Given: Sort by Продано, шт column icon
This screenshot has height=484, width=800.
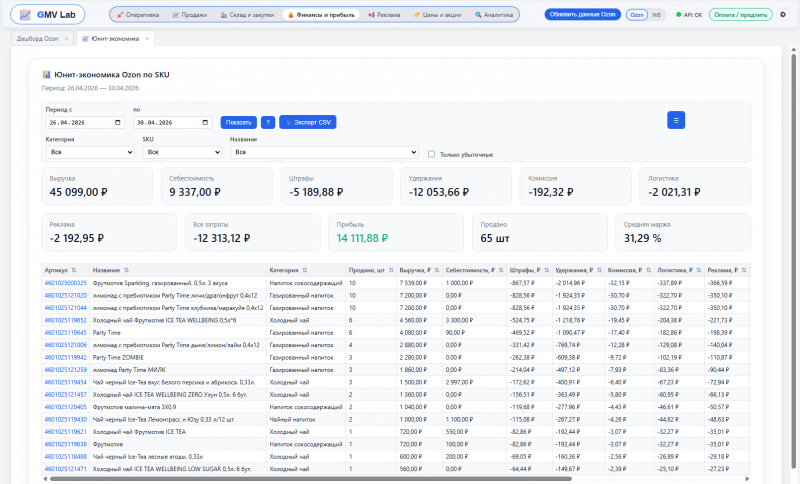Looking at the screenshot, I should pyautogui.click(x=391, y=270).
